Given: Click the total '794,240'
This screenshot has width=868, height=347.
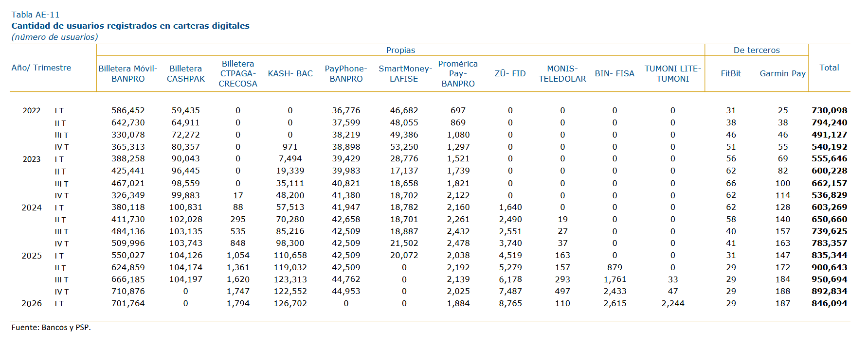Looking at the screenshot, I should (x=829, y=123).
